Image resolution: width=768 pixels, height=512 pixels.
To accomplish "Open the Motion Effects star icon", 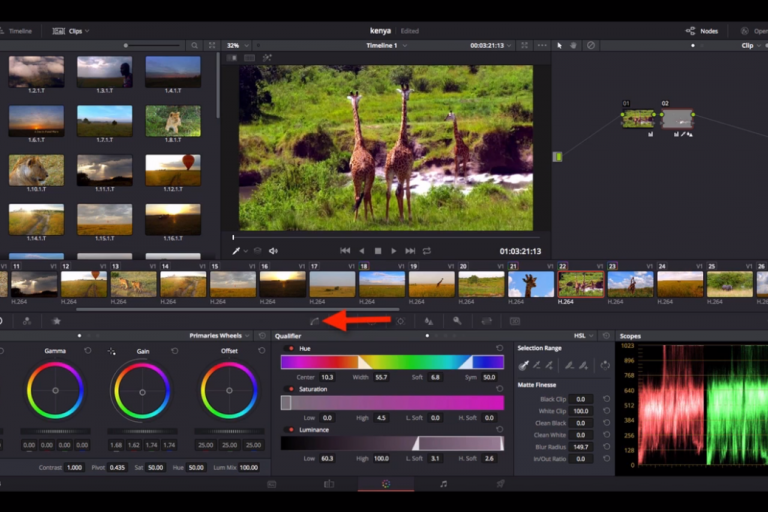I will (56, 321).
